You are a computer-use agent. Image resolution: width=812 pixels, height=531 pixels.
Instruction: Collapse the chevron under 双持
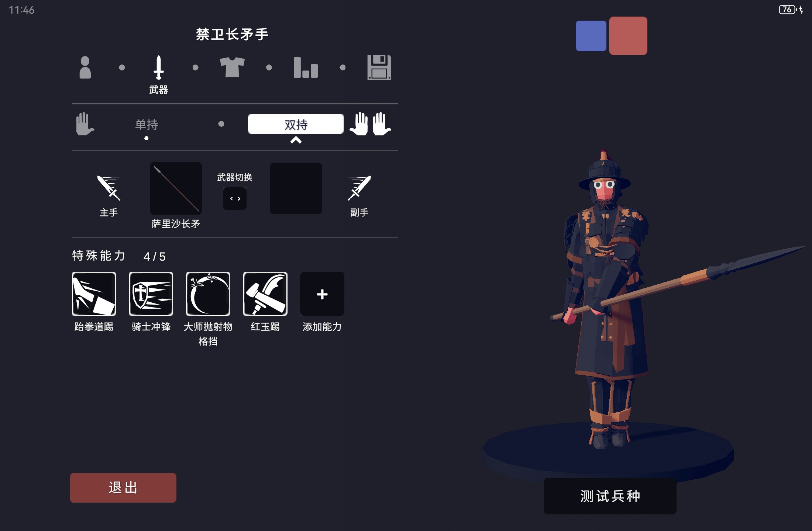[x=296, y=140]
